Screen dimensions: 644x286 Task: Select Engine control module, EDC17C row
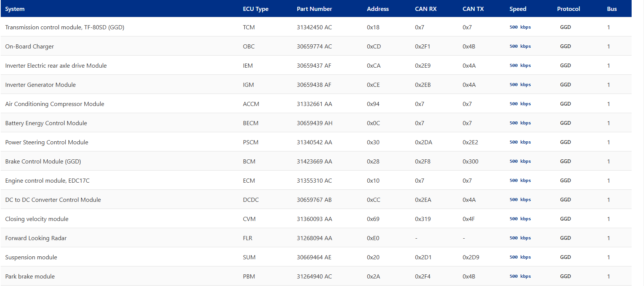(x=47, y=181)
